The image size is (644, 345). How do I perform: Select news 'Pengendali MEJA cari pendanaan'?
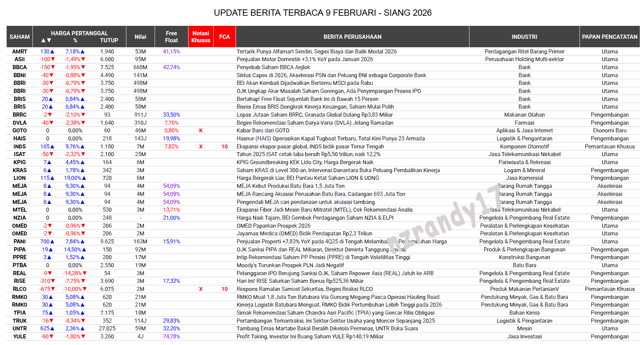[305, 202]
